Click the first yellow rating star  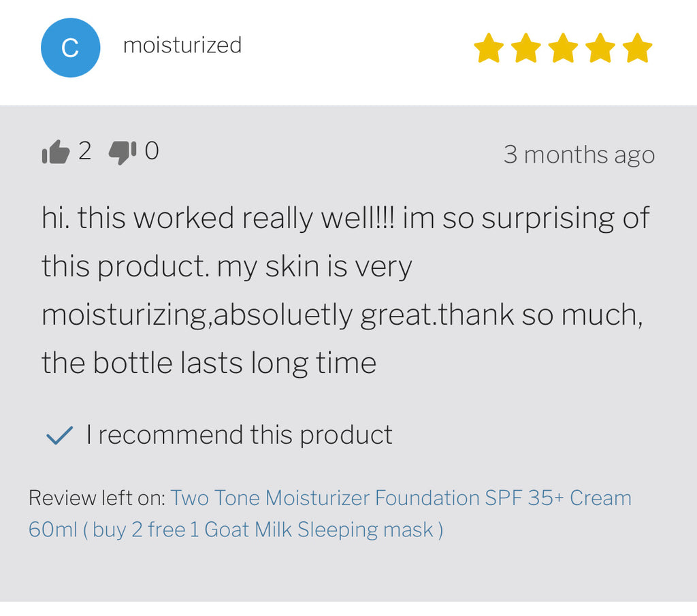489,49
